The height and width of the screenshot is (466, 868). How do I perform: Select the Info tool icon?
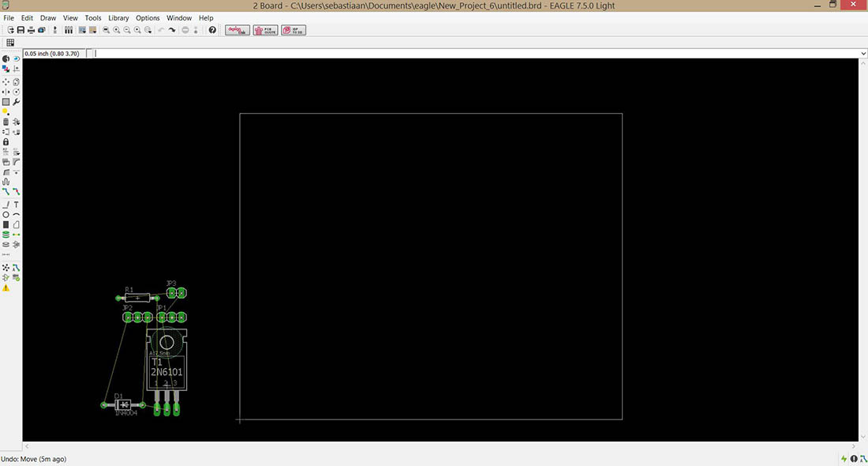[6, 58]
